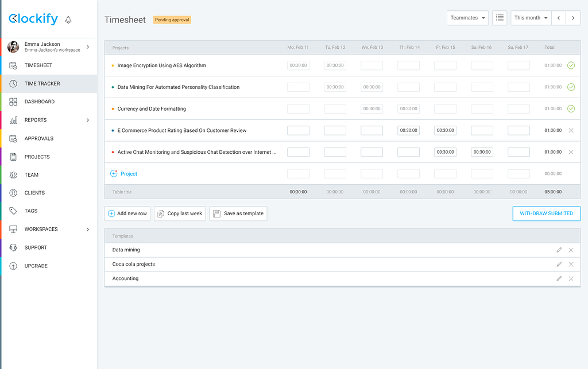Screen dimensions: 588x369
Task: Toggle checkmark on Currency and Date Formatting
Action: point(571,109)
